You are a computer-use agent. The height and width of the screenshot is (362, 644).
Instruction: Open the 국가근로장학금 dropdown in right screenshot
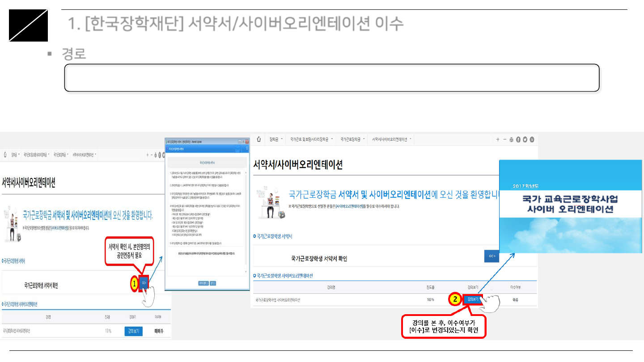coord(352,139)
